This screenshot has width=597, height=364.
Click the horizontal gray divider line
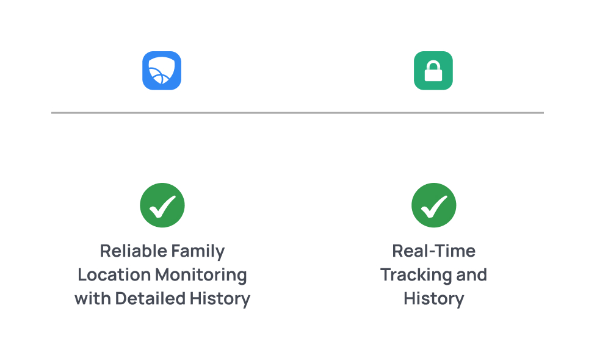297,113
